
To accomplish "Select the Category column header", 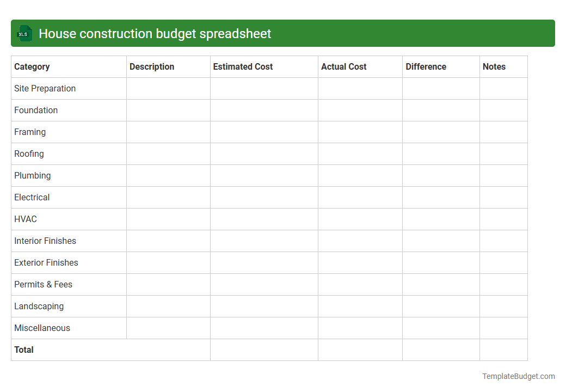I will (x=32, y=66).
